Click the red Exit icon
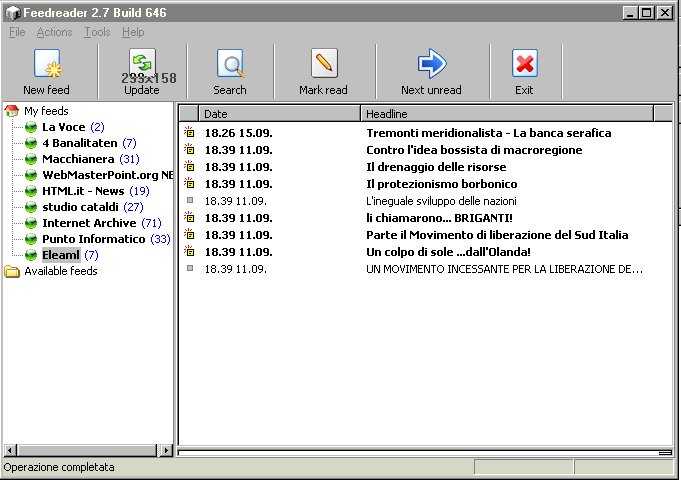Image resolution: width=681 pixels, height=480 pixels. click(524, 65)
